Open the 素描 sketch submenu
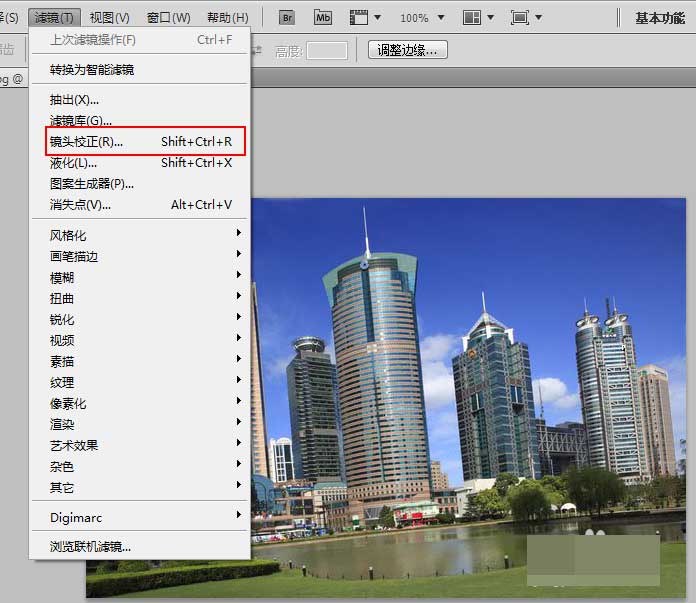The width and height of the screenshot is (696, 603). click(139, 361)
